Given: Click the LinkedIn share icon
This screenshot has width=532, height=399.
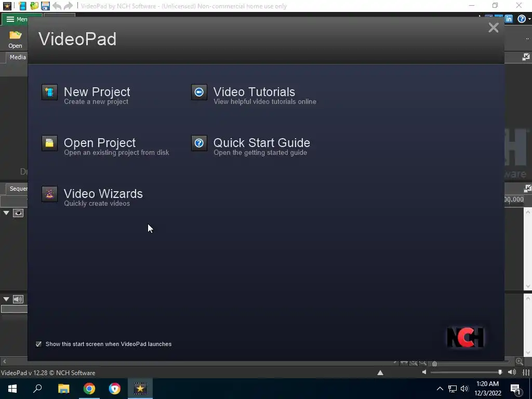Looking at the screenshot, I should coord(508,19).
